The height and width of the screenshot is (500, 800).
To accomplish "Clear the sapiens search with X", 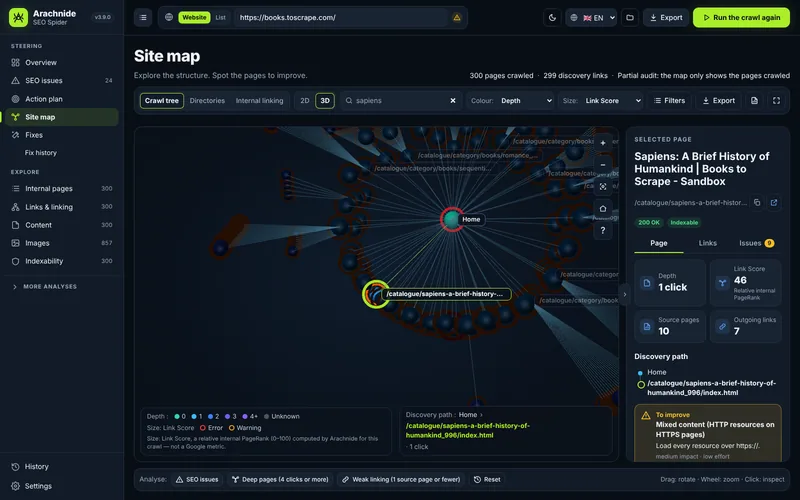I will [x=453, y=101].
